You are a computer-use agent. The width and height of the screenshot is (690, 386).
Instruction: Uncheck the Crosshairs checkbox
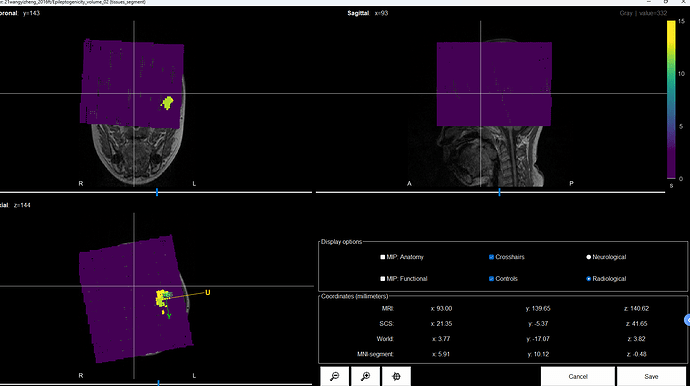pyautogui.click(x=491, y=257)
